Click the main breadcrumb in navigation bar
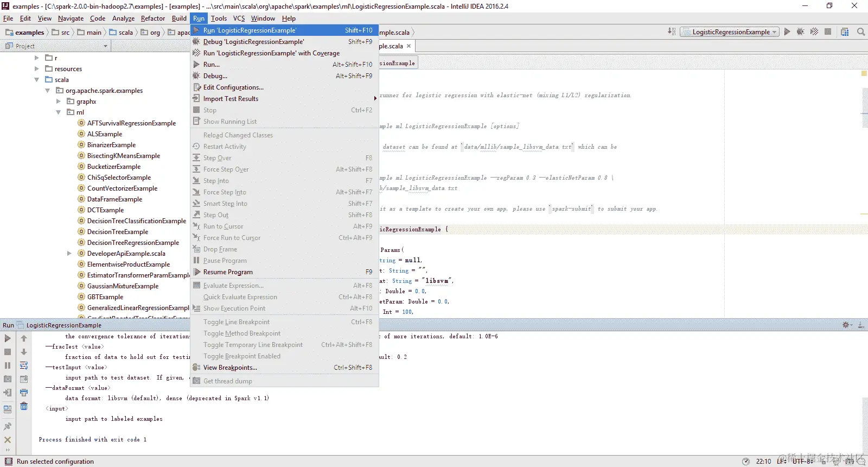The width and height of the screenshot is (868, 467). pyautogui.click(x=90, y=33)
